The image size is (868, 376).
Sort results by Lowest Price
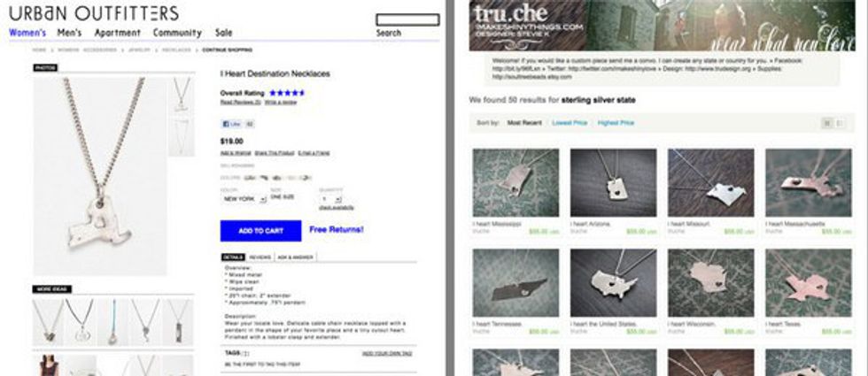tap(569, 123)
